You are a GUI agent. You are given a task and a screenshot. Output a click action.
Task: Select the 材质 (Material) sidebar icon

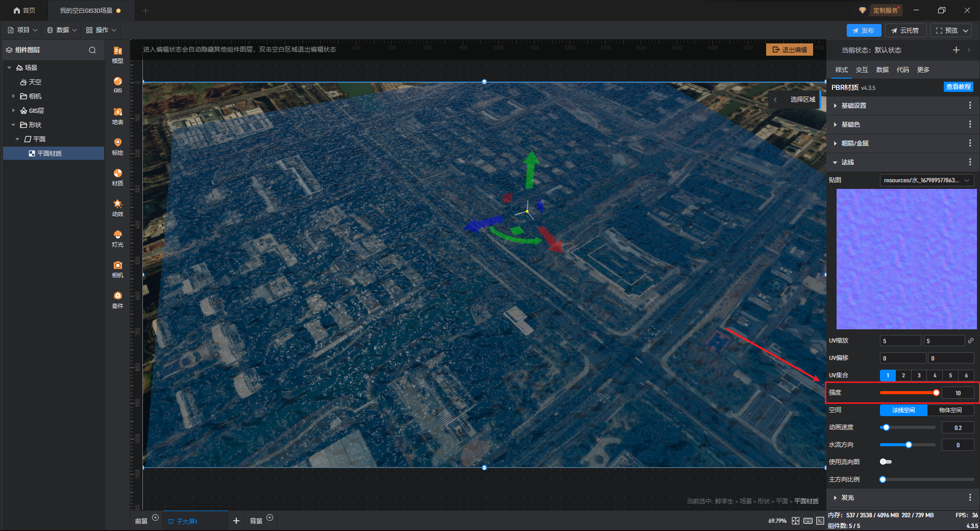click(x=117, y=177)
